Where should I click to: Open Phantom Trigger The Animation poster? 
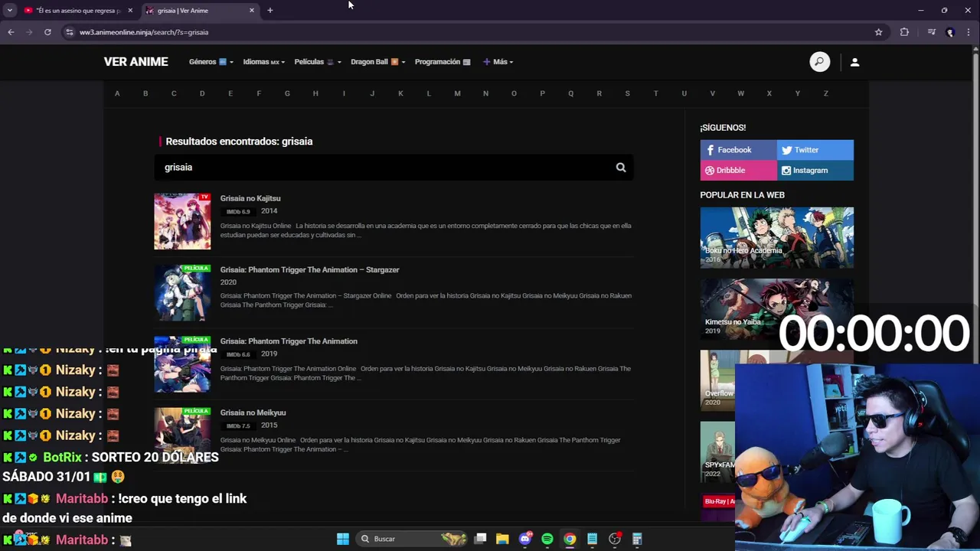pyautogui.click(x=182, y=364)
